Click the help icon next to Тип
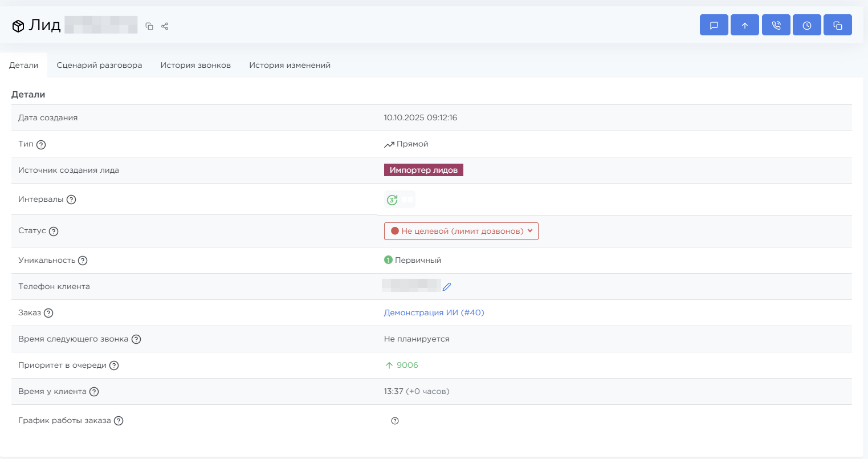This screenshot has width=868, height=459. (x=41, y=145)
